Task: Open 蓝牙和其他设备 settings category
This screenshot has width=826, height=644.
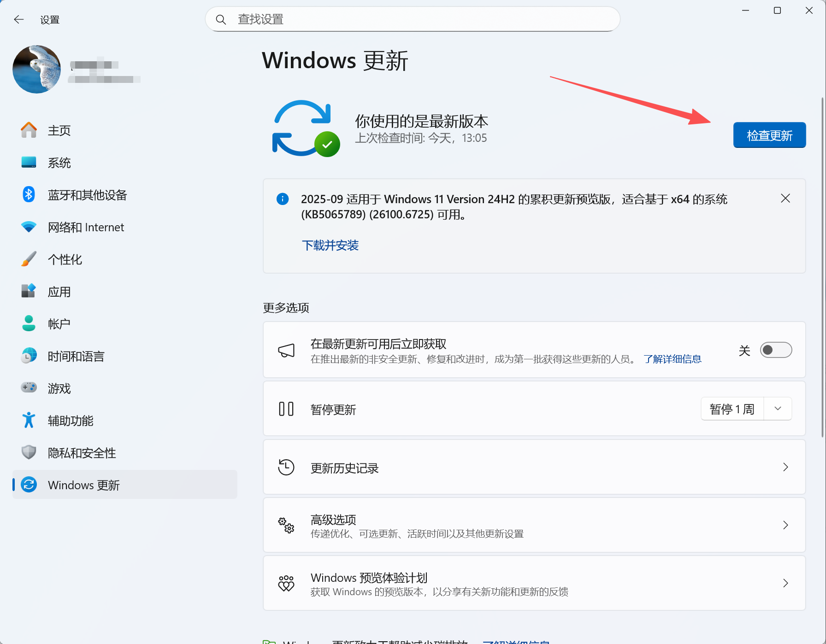Action: [x=125, y=195]
